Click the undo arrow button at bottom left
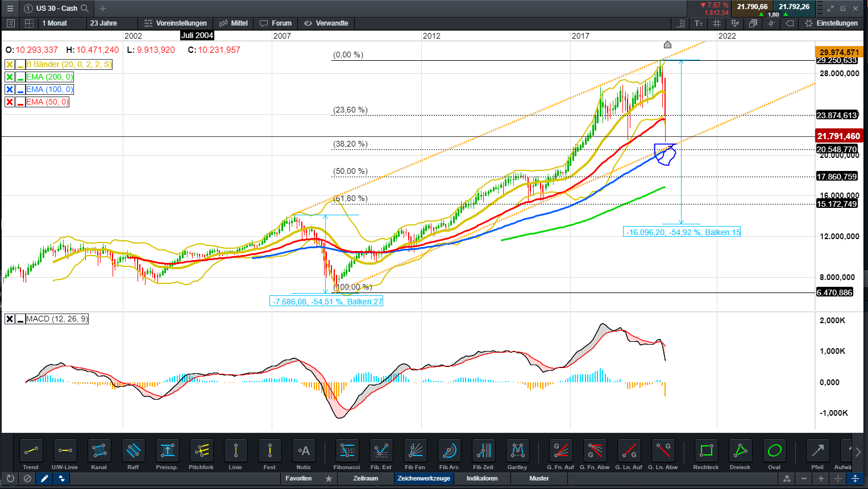The width and height of the screenshot is (868, 489). pos(10,479)
